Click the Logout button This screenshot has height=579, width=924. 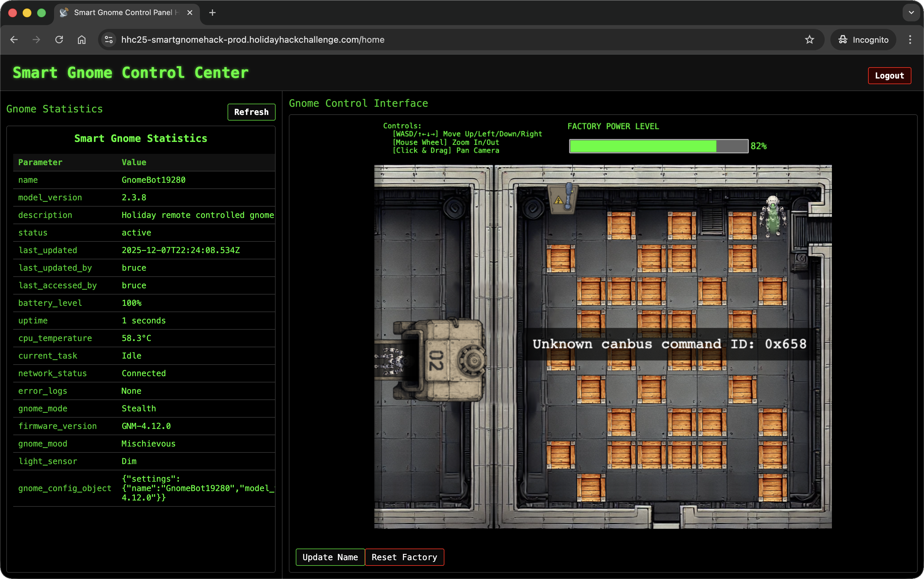pyautogui.click(x=889, y=75)
